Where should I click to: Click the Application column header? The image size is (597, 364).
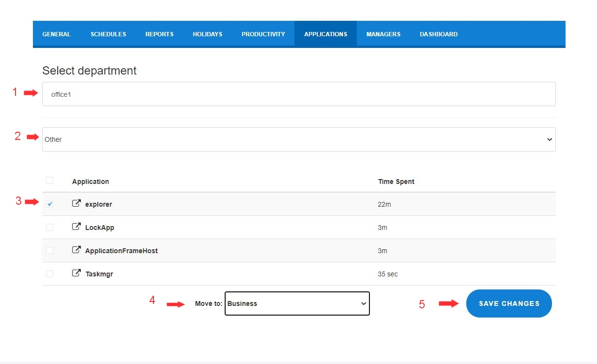pos(91,182)
